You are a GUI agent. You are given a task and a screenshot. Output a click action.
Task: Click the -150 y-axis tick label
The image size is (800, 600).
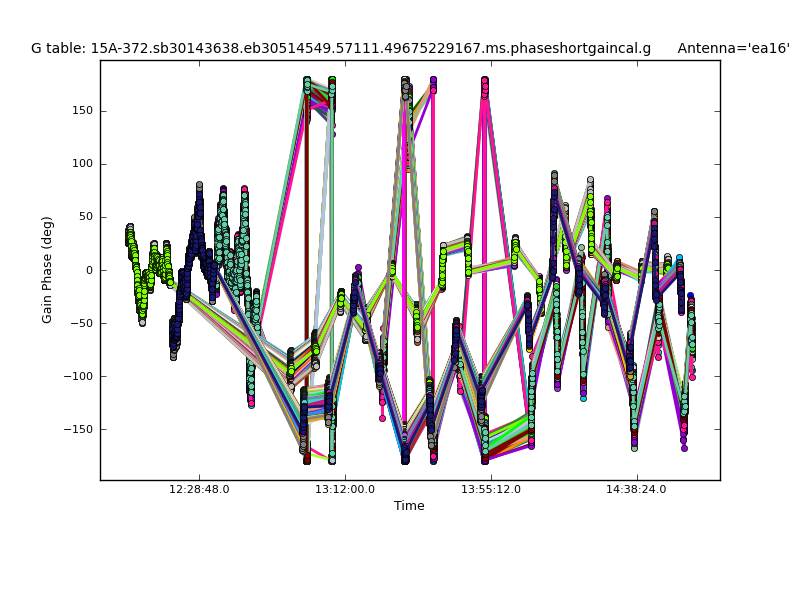pos(78,429)
